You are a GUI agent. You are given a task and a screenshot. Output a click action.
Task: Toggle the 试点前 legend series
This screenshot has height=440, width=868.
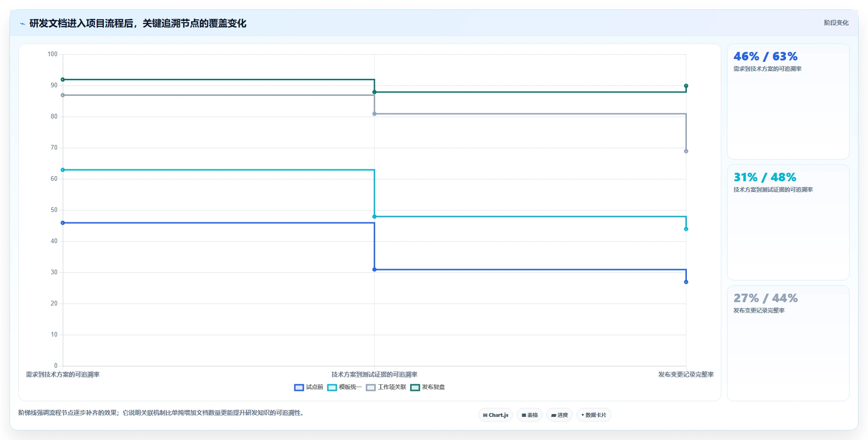pos(309,387)
